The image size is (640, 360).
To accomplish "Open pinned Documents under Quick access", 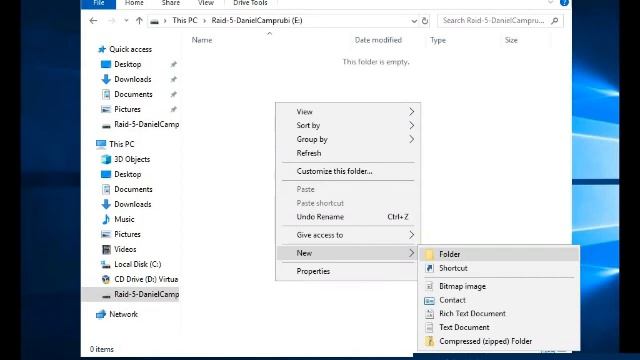I will click(x=133, y=94).
